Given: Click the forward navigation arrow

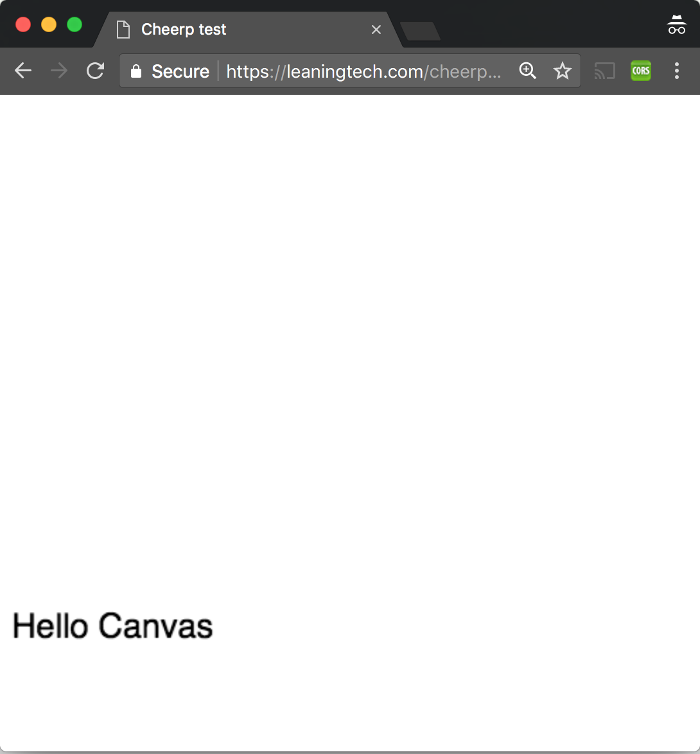Looking at the screenshot, I should (59, 71).
